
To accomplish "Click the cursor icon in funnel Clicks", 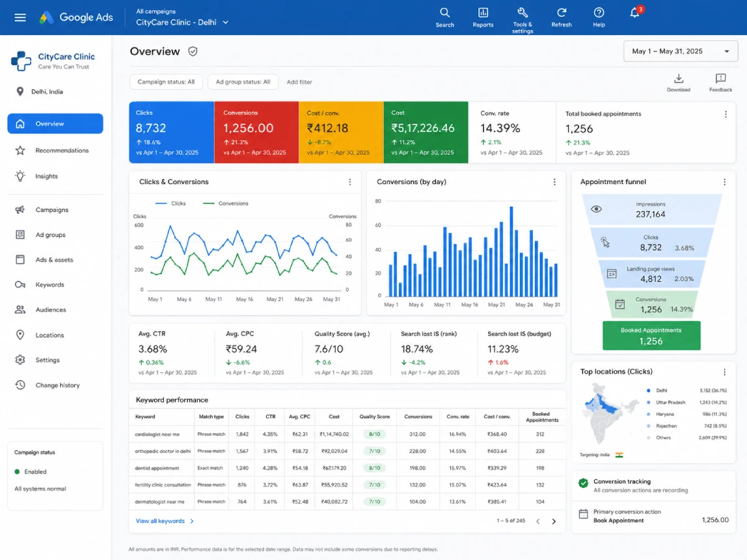I will point(605,243).
